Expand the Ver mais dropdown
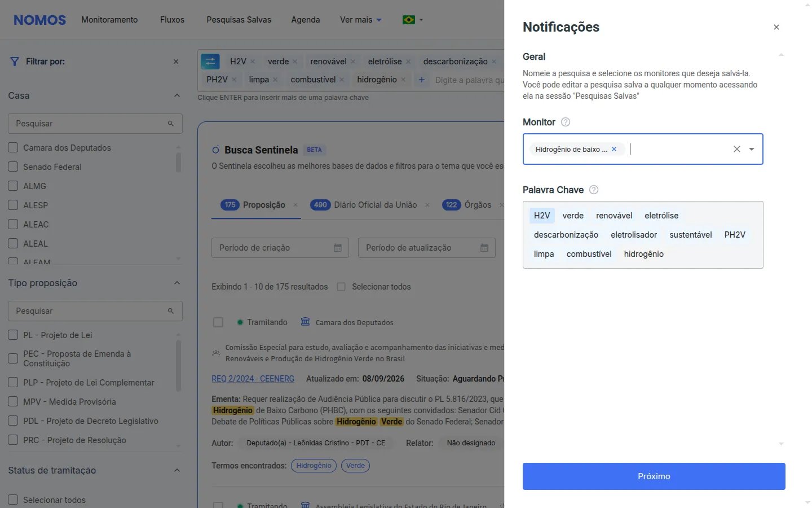 click(x=361, y=20)
